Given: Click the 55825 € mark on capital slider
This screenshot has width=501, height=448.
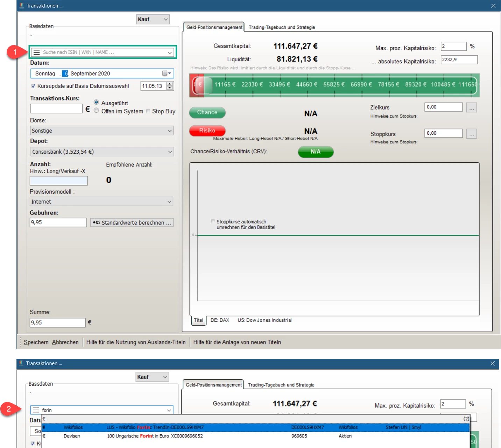Looking at the screenshot, I should (x=334, y=85).
